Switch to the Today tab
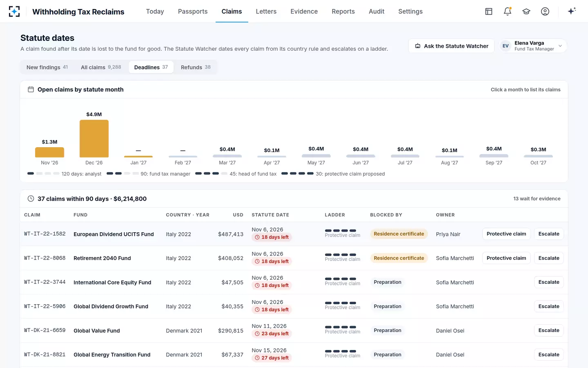 point(155,11)
